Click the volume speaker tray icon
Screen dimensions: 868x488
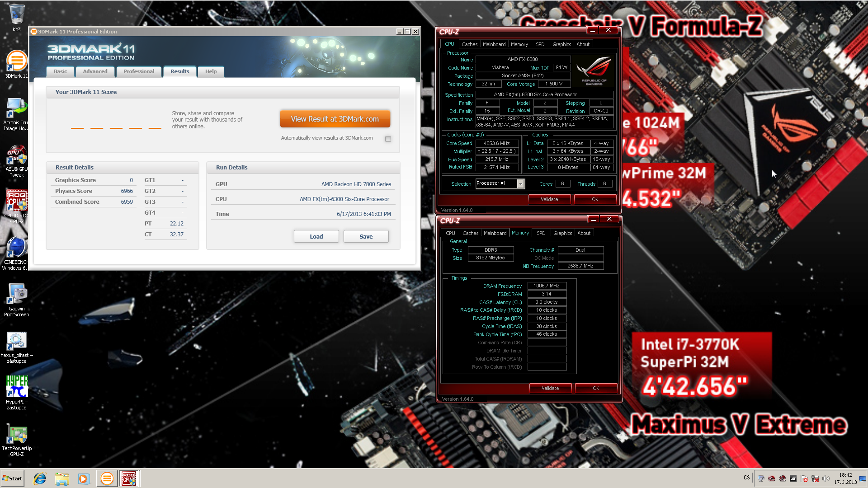click(826, 479)
